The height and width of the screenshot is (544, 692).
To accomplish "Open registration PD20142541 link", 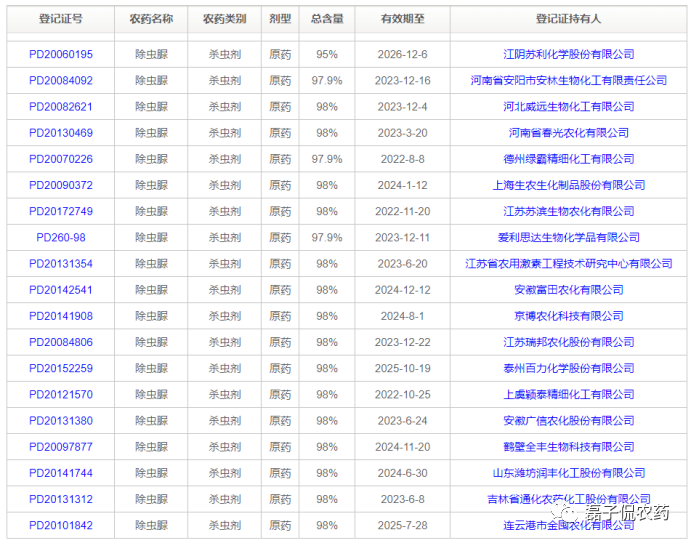I will point(61,290).
